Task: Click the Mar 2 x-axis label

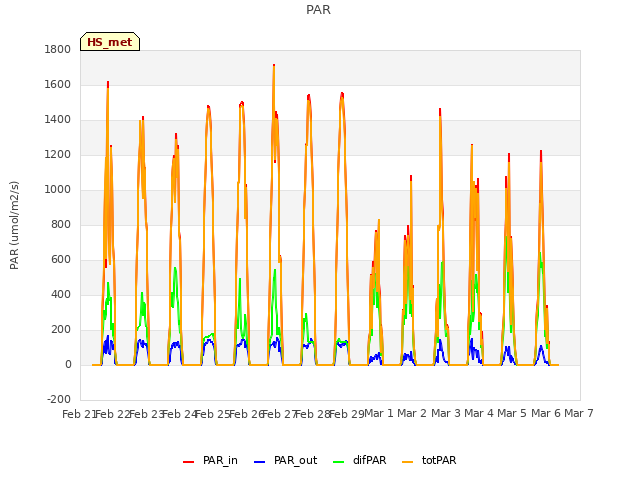Action: pyautogui.click(x=412, y=413)
